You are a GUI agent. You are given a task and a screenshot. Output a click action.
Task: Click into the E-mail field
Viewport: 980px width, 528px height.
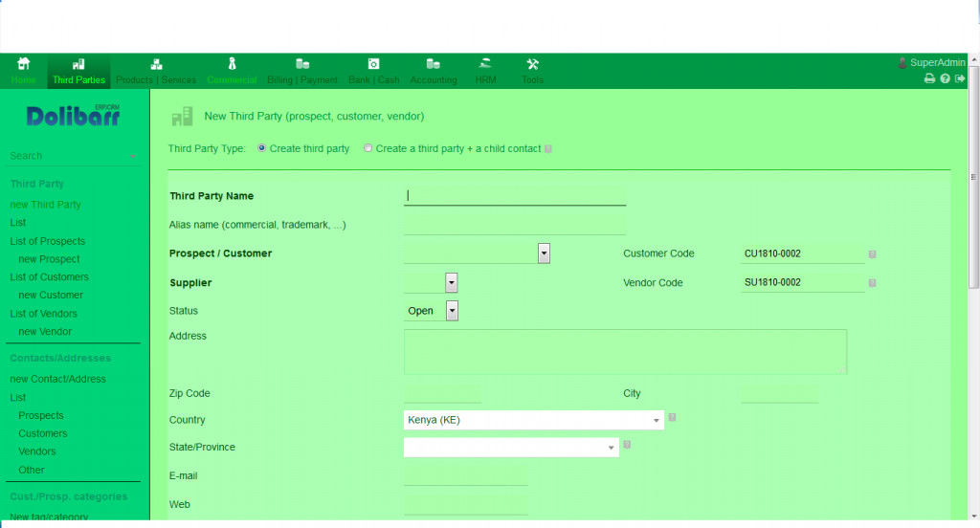point(466,476)
